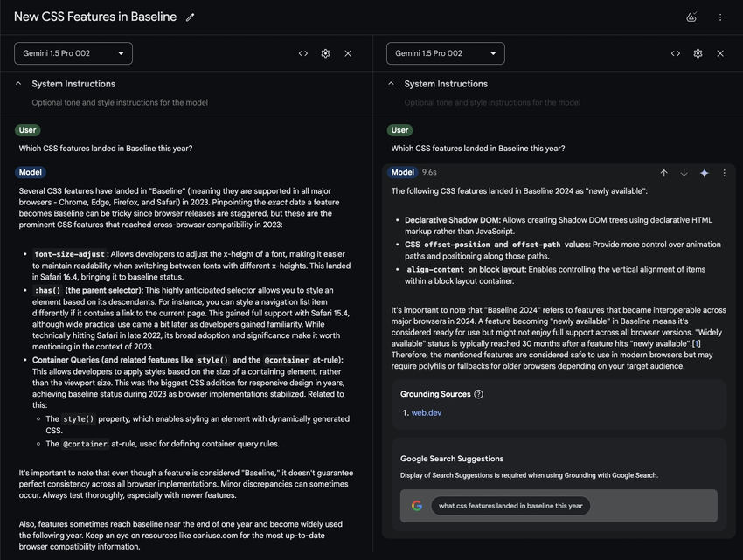
Task: Open the left Gemini 1.5 Pro 002 model dropdown
Action: coord(73,53)
